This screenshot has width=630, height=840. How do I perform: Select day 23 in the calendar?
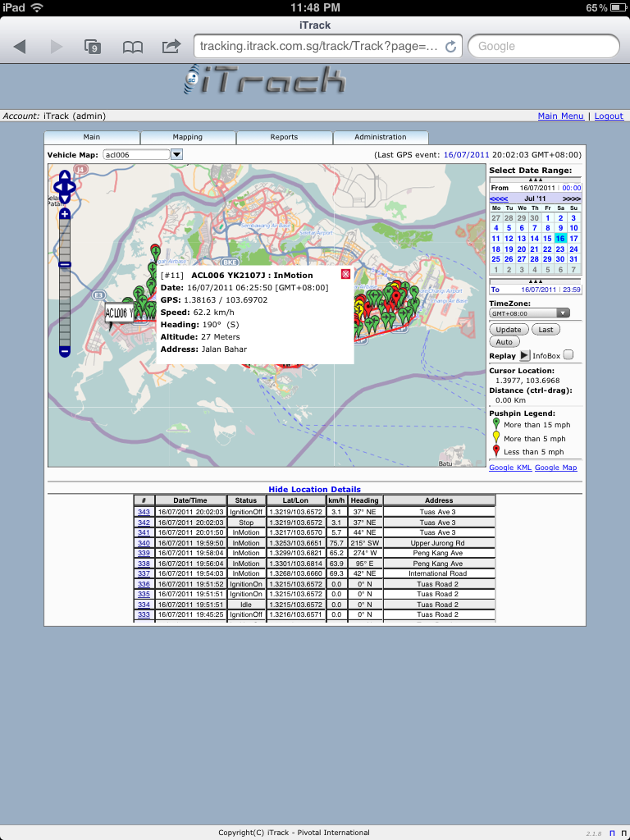tap(560, 249)
